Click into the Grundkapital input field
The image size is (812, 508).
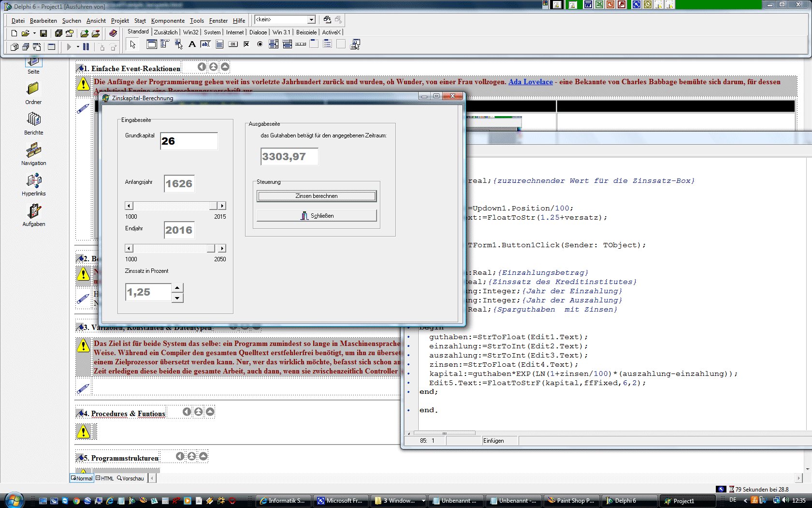pyautogui.click(x=189, y=141)
